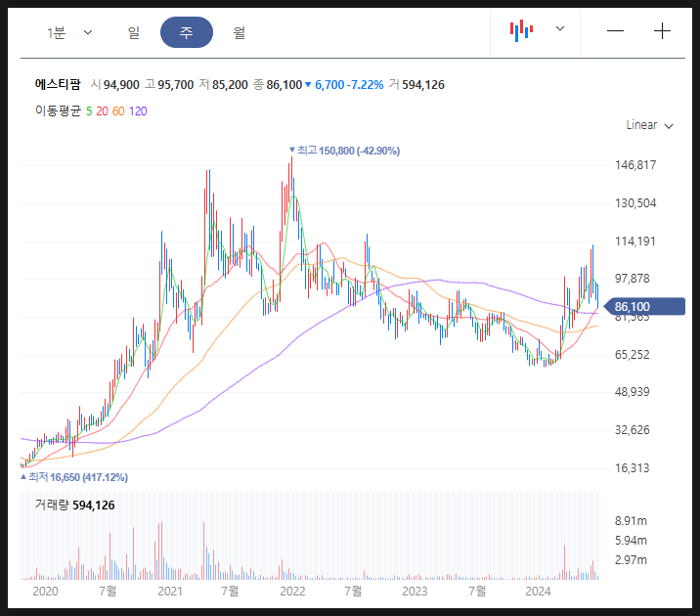Screen dimensions: 700x616
Task: Expand the chart type chevron dropdown
Action: coord(560,28)
